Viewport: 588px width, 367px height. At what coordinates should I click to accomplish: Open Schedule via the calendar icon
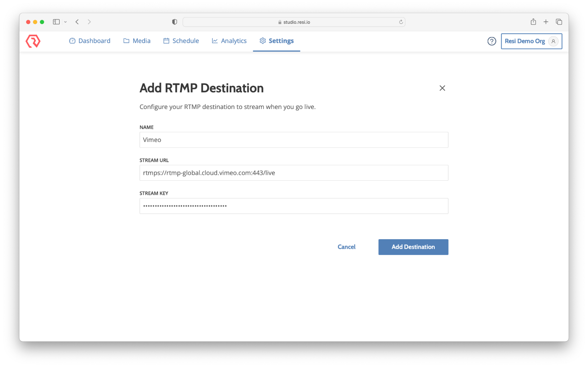point(166,41)
